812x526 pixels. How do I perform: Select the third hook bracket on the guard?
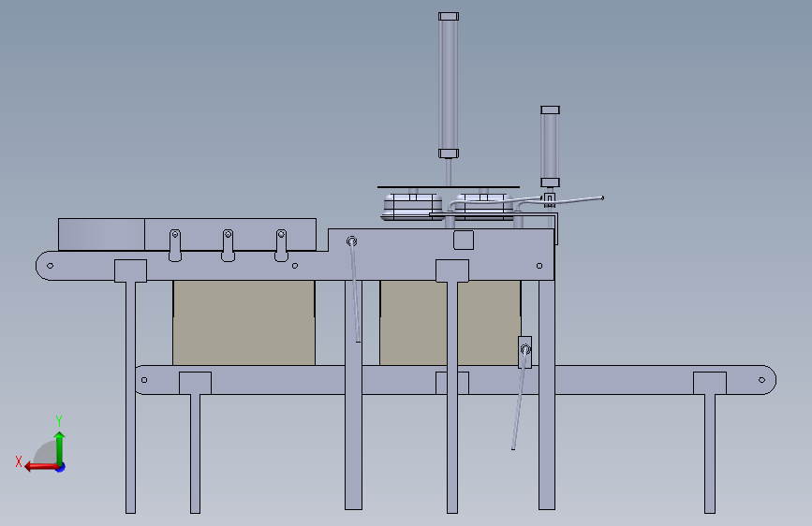click(281, 245)
